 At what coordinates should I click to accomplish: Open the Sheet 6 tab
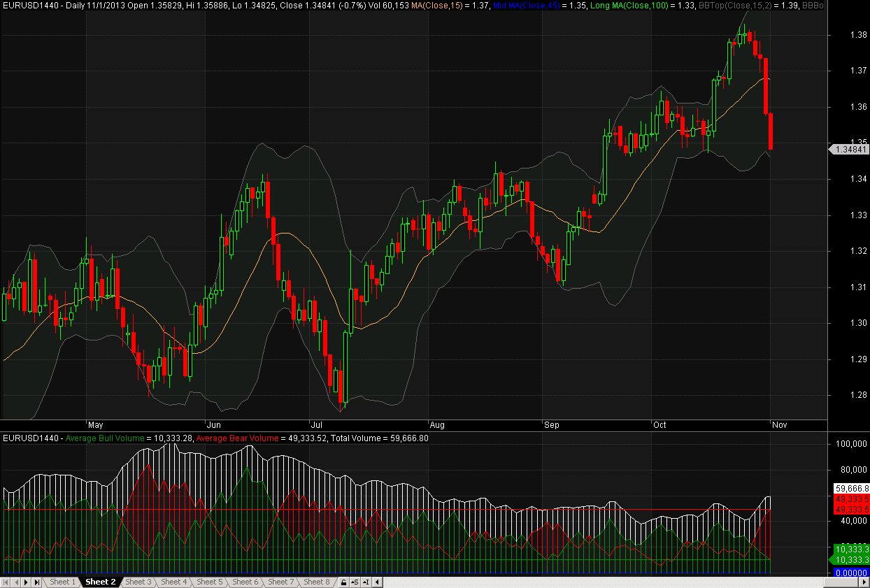[x=245, y=582]
